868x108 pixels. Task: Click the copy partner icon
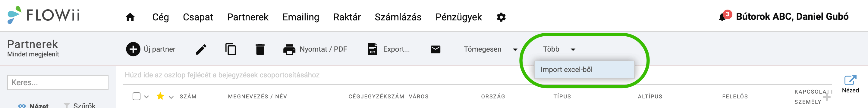231,49
